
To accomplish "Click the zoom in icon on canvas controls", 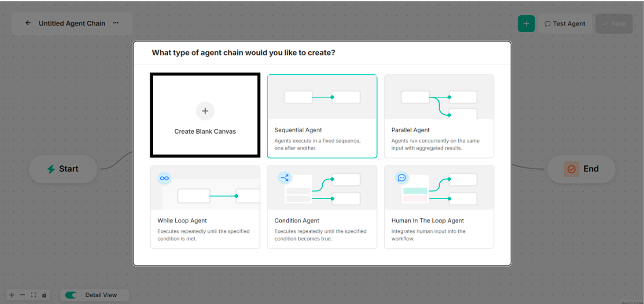I will pyautogui.click(x=11, y=295).
